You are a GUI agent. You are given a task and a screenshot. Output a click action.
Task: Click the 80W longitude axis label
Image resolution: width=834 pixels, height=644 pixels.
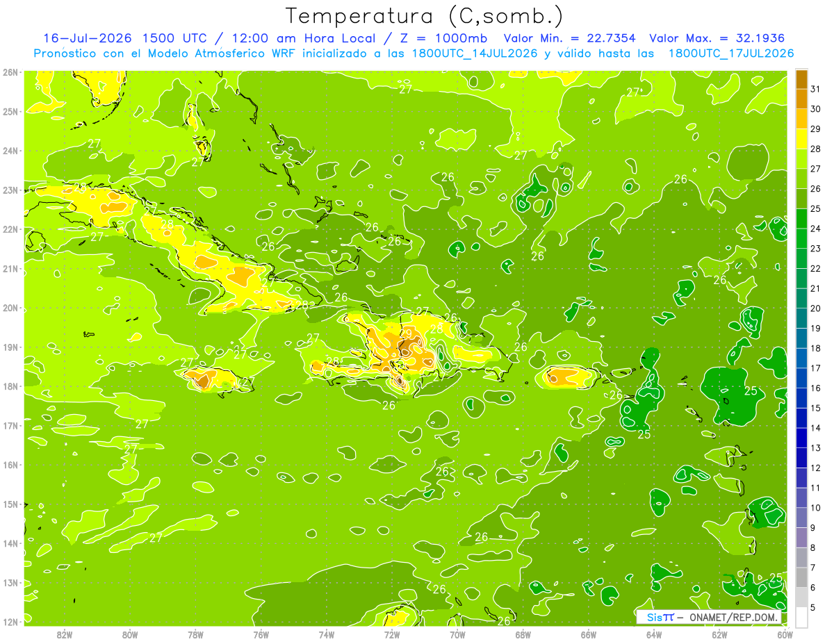pyautogui.click(x=130, y=634)
